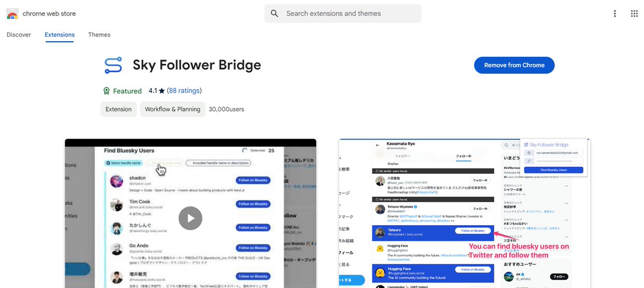This screenshot has height=288, width=644.
Task: Click the Extension category chip
Action: click(x=119, y=109)
